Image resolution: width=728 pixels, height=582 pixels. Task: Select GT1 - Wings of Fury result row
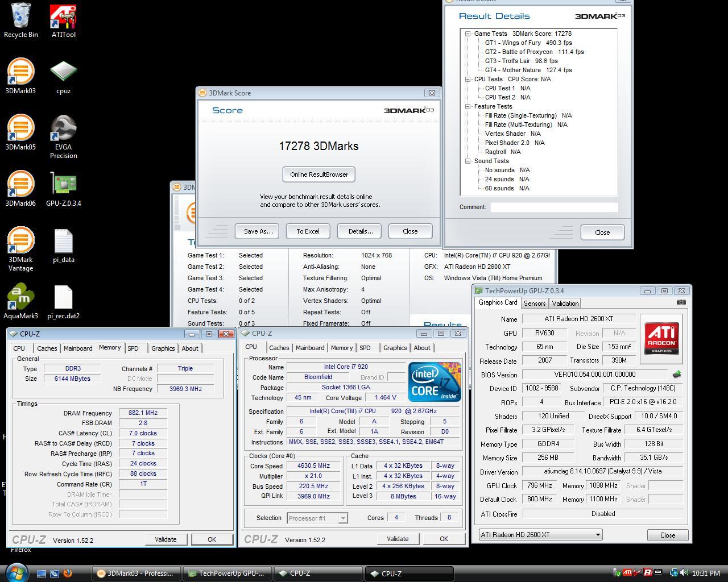pyautogui.click(x=528, y=43)
